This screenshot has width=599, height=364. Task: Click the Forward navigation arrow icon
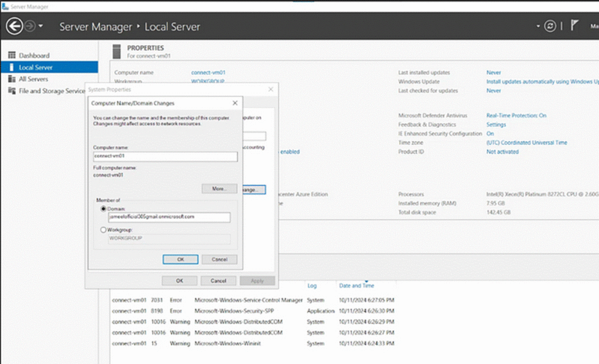click(x=30, y=26)
